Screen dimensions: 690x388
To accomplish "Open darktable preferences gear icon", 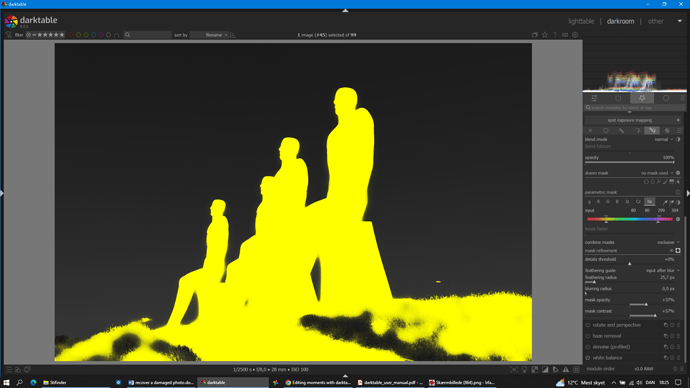I will tap(575, 35).
